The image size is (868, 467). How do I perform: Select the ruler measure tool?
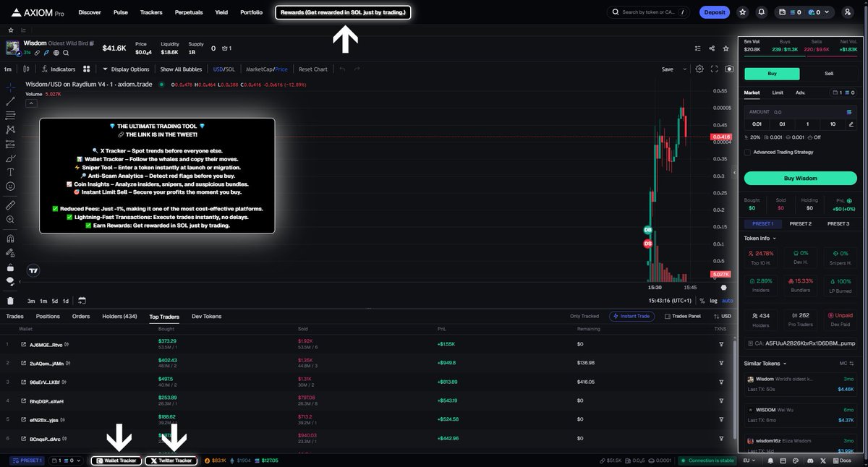10,205
